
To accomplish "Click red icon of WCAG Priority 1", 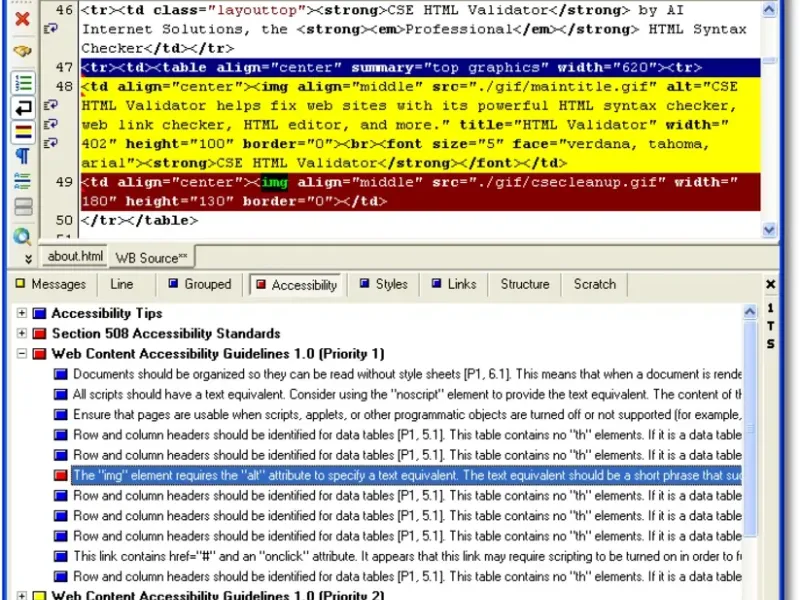I will coord(39,354).
